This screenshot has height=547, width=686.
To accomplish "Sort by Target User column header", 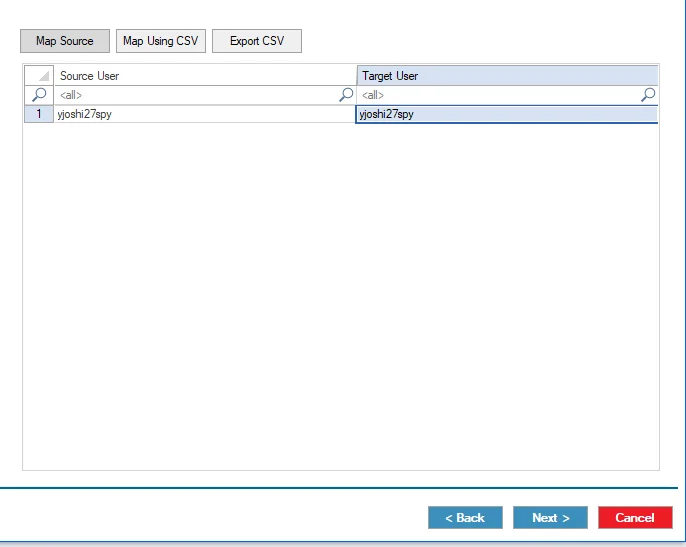I will (x=508, y=76).
